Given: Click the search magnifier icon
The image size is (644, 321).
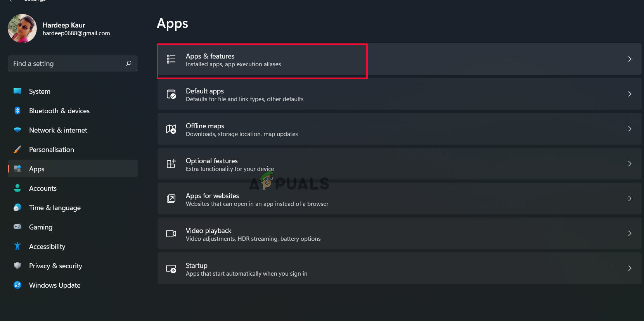Looking at the screenshot, I should tap(129, 63).
